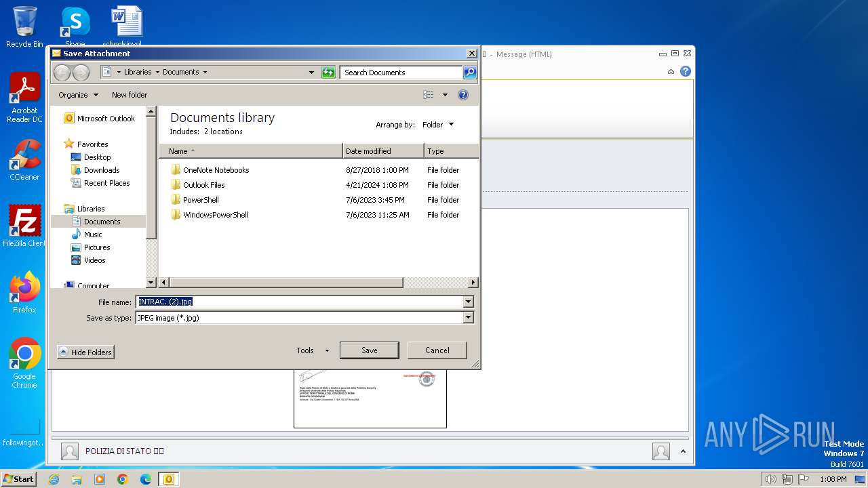Open Arrange by Folder dropdown
The height and width of the screenshot is (488, 868).
[438, 125]
